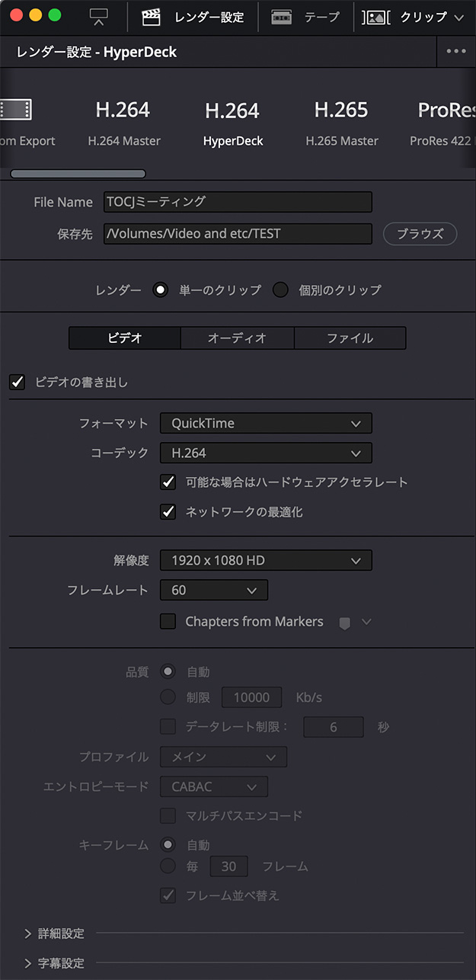Viewport: 476px width, 980px height.
Task: Uncheck ビデオの書き出し checkbox
Action: tap(18, 382)
